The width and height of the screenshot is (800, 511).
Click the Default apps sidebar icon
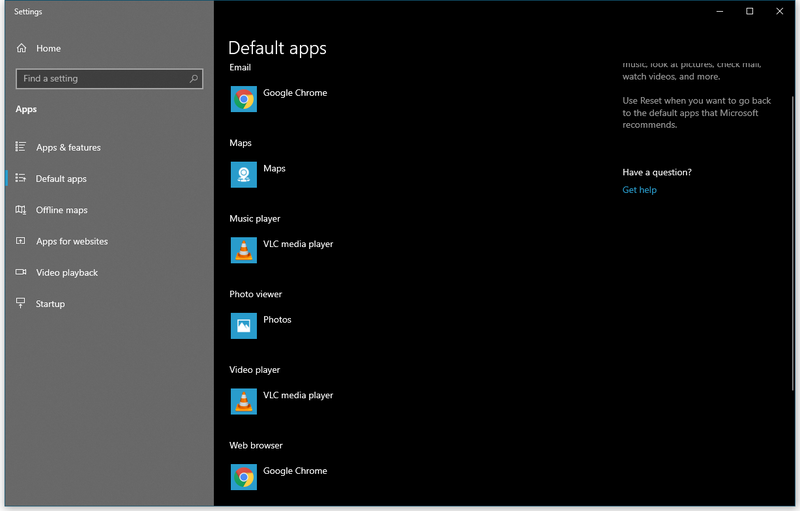click(20, 178)
